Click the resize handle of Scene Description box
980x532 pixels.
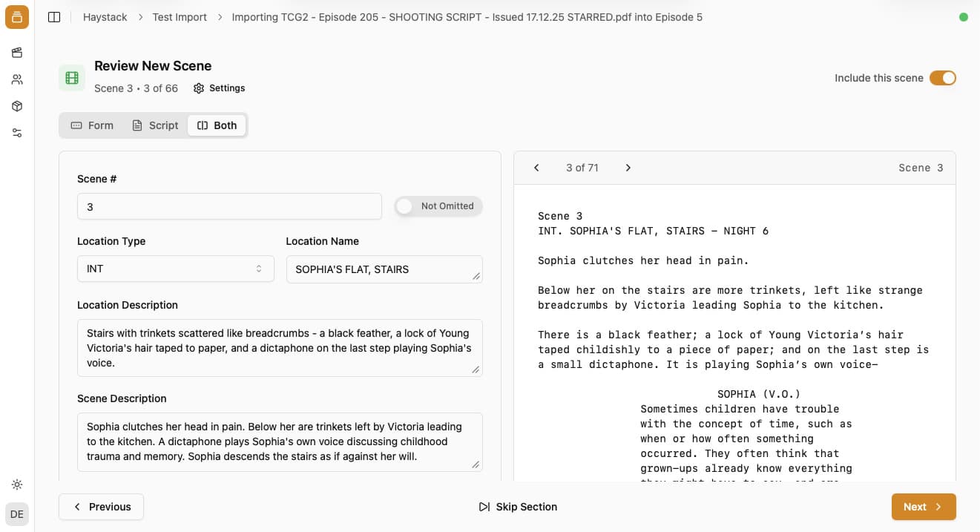(476, 464)
